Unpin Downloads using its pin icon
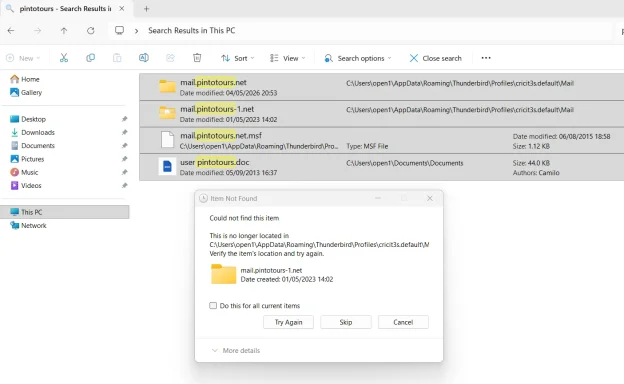The height and width of the screenshot is (384, 624). [x=125, y=132]
